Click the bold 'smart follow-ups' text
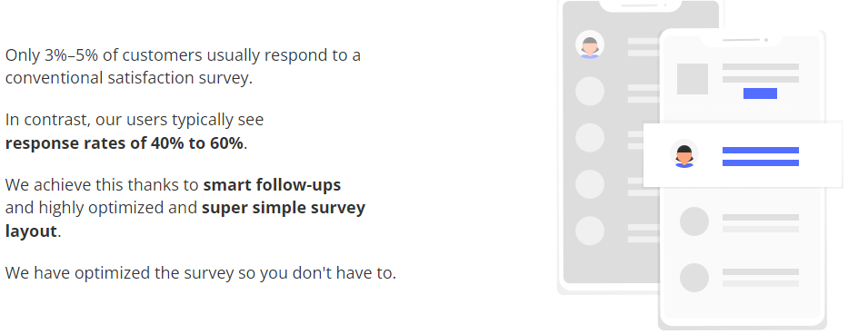The image size is (868, 334). click(x=272, y=184)
